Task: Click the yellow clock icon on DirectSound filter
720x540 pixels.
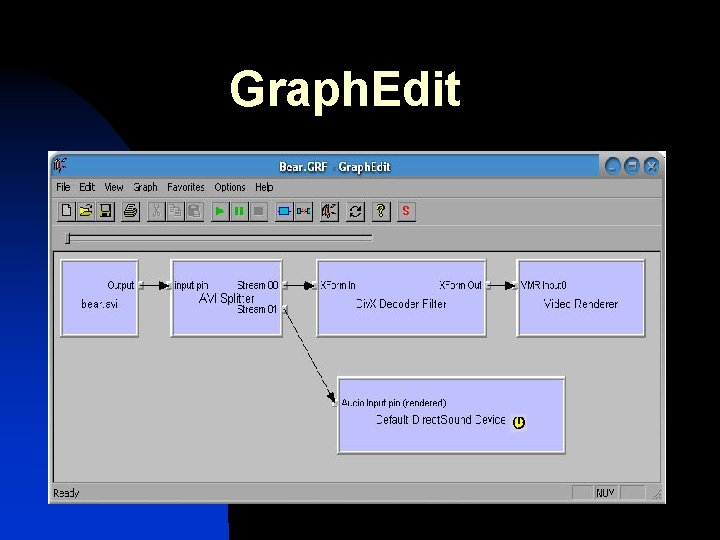Action: click(519, 422)
